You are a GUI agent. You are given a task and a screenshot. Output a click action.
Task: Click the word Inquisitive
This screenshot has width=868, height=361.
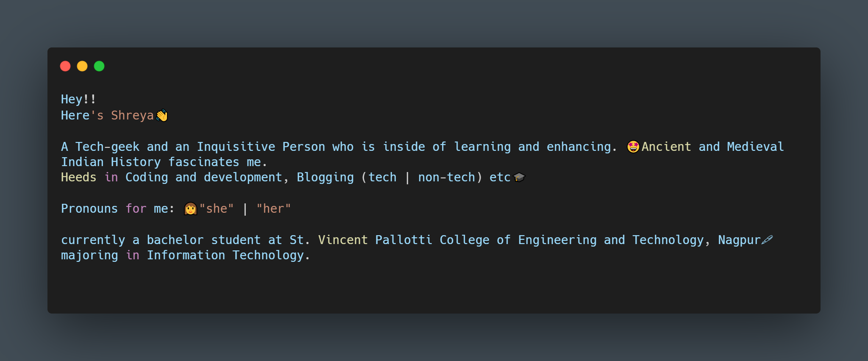[x=236, y=147]
